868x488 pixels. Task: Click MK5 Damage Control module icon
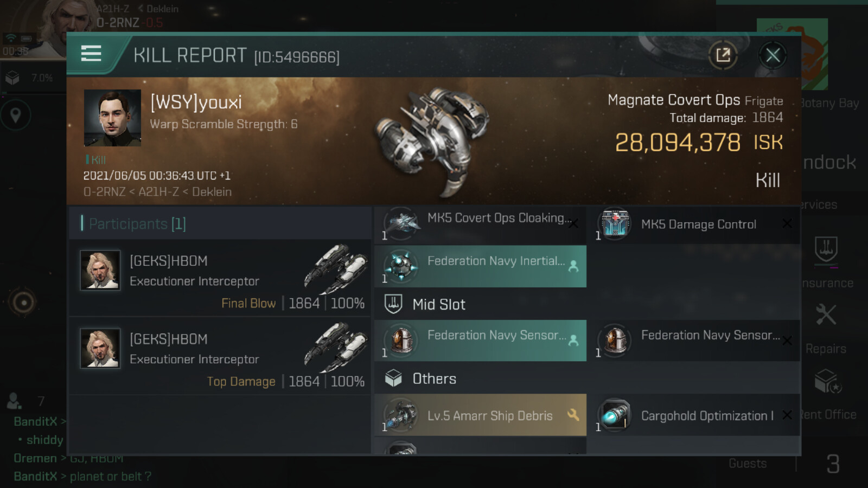click(x=615, y=223)
